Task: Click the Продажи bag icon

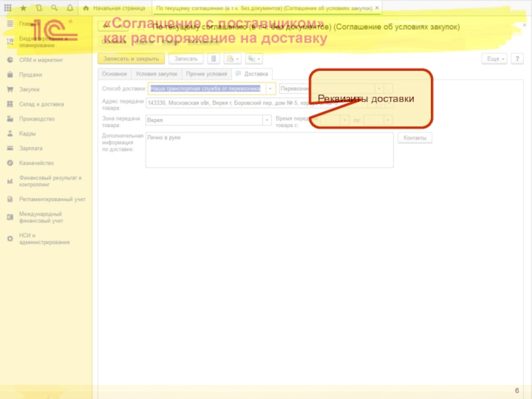Action: coord(10,74)
